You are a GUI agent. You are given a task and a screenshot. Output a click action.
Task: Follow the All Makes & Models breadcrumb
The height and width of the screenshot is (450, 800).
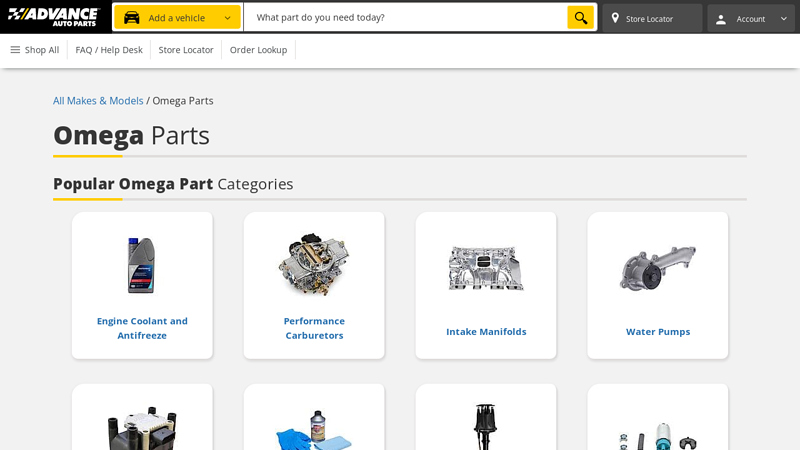tap(98, 101)
